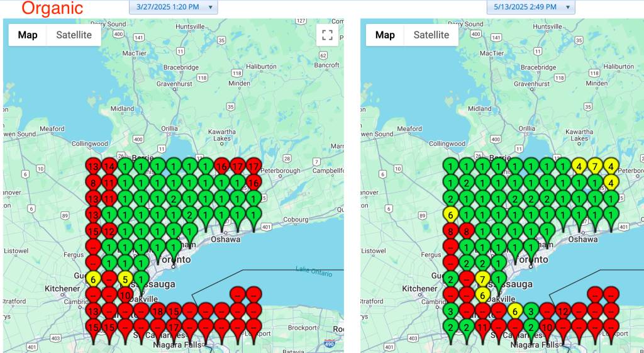The height and width of the screenshot is (353, 644).
Task: Click yellow pin 6 on left map
Action: pos(92,279)
